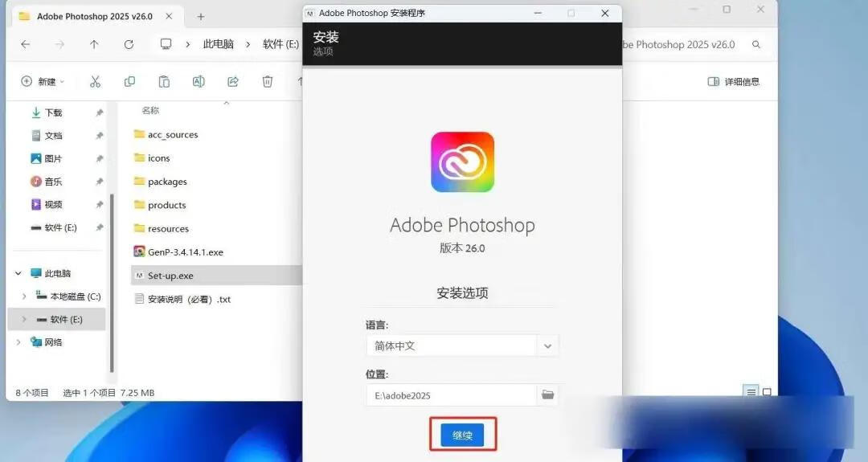The image size is (868, 462).
Task: Click the blue 继续 continue button
Action: pos(462,435)
